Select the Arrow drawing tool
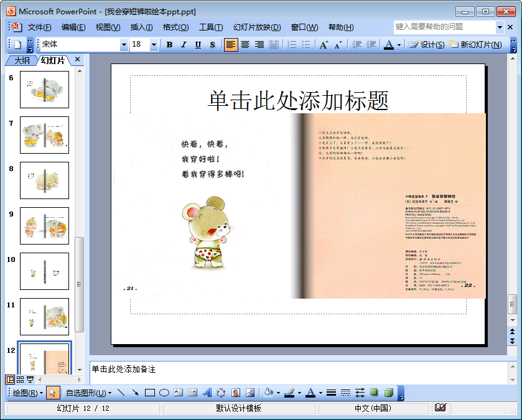This screenshot has width=522, height=420. (x=135, y=393)
